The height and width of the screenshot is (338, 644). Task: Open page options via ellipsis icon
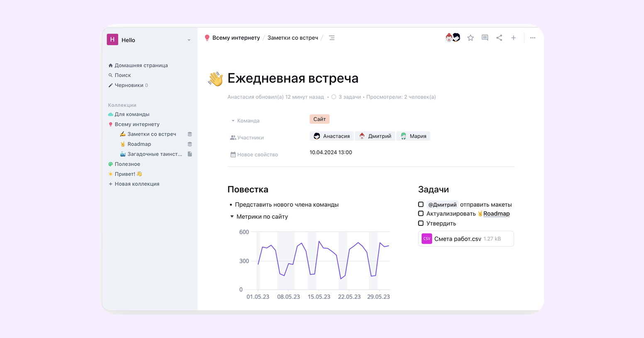point(532,38)
